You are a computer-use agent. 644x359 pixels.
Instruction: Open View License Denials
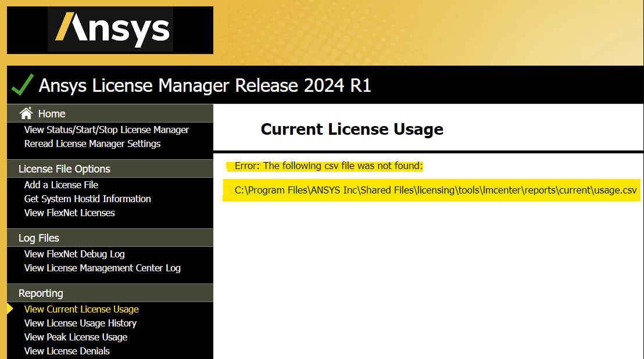(67, 351)
